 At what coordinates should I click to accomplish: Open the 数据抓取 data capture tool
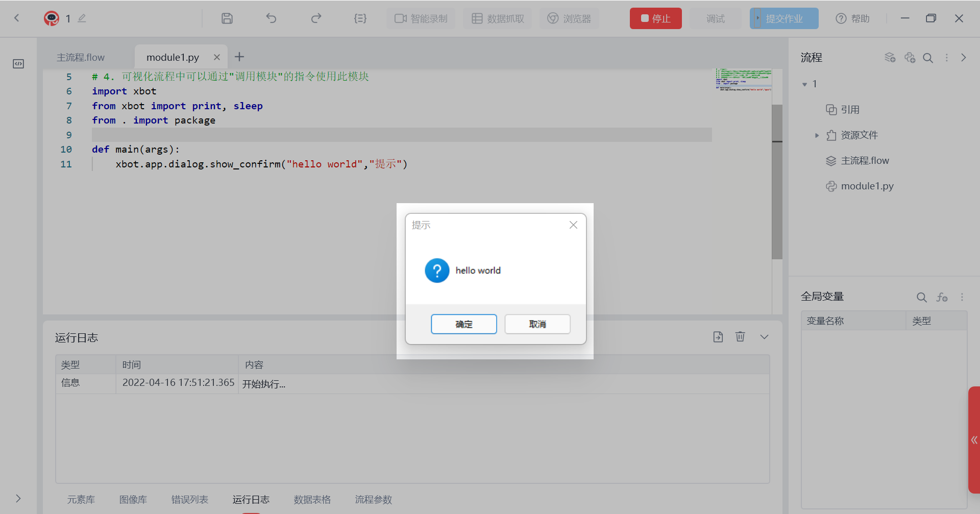[x=497, y=18]
